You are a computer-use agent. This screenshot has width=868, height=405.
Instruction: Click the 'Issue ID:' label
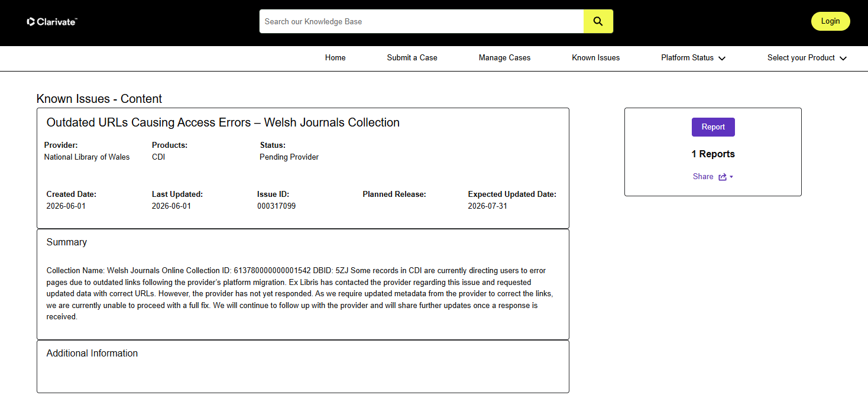tap(273, 195)
